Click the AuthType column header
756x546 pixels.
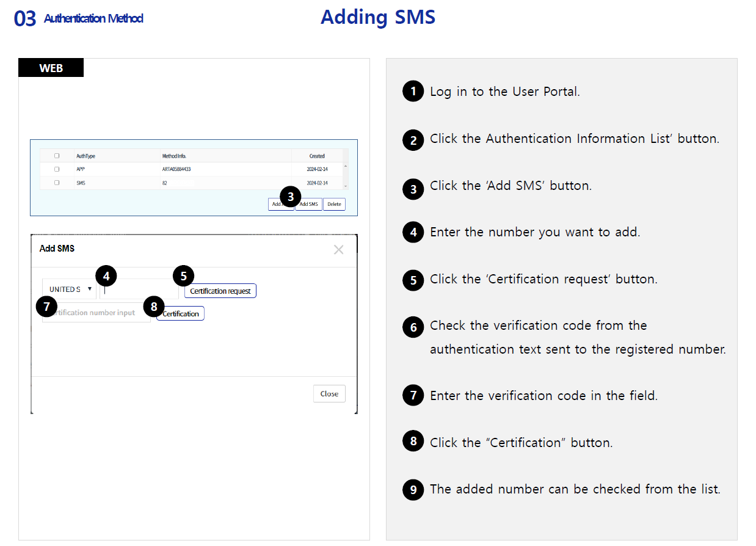pos(85,156)
